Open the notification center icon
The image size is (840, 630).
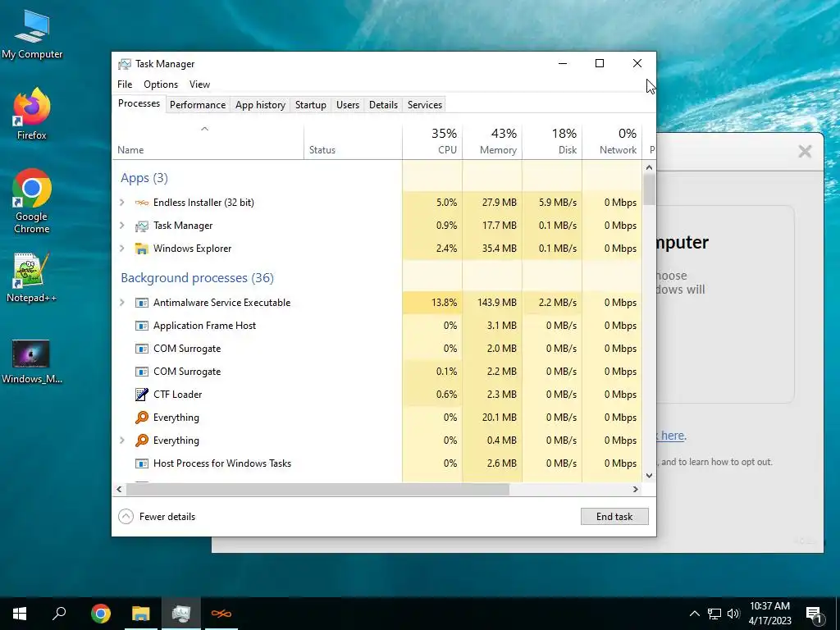click(814, 614)
